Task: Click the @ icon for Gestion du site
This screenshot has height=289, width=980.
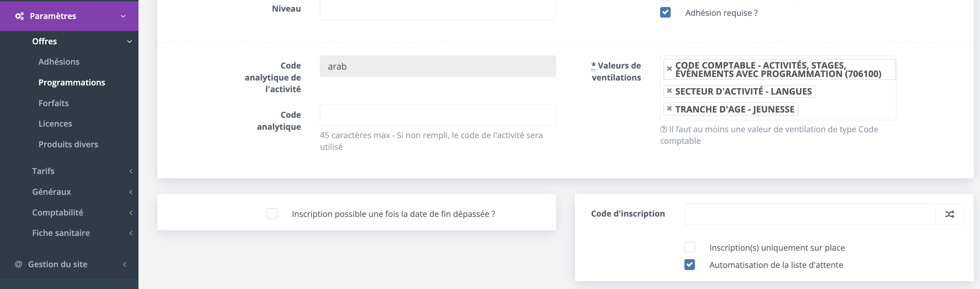Action: point(18,264)
